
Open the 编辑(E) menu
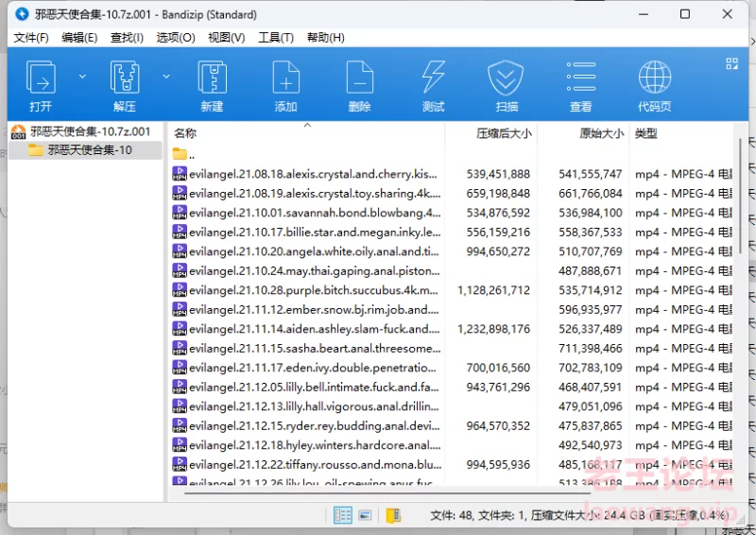(x=79, y=38)
